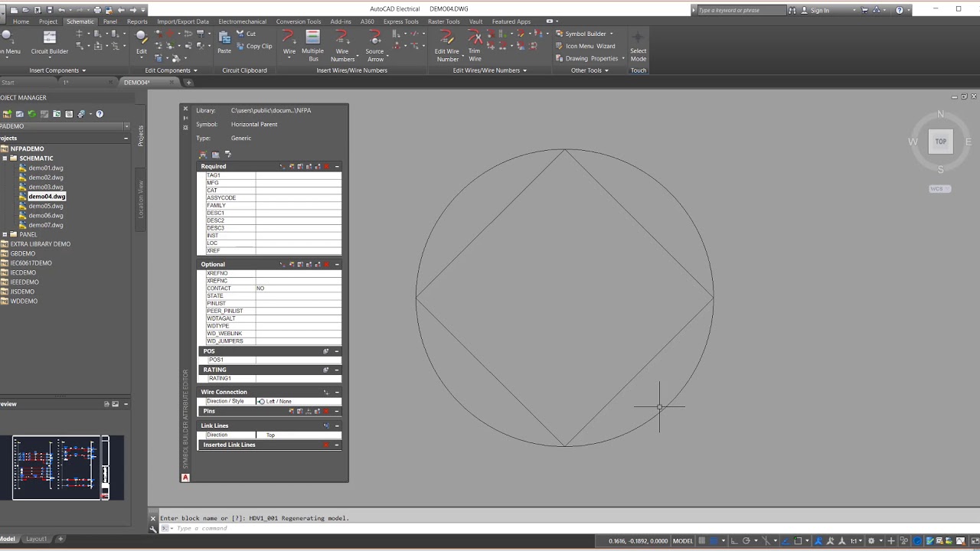The width and height of the screenshot is (980, 551).
Task: Open the Import/Export Data tab
Action: tap(183, 21)
